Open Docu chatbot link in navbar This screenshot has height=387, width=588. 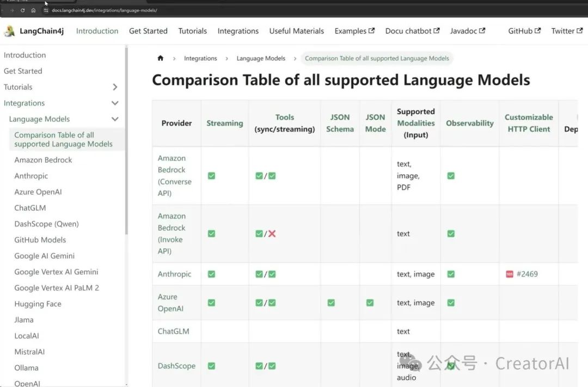[x=412, y=31]
